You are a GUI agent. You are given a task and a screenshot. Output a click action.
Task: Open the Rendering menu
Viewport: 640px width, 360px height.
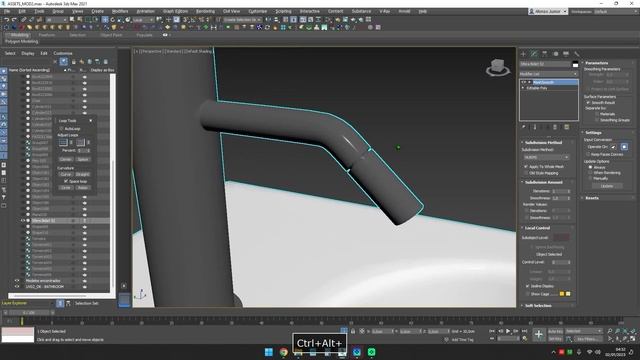click(x=205, y=11)
